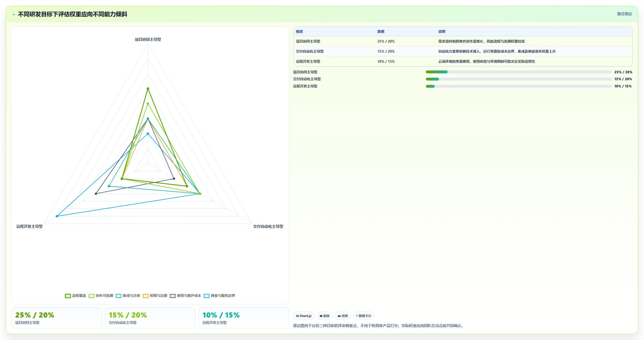
Task: Click the description starting 需求流转和跨角色协作
Action: click(x=481, y=41)
